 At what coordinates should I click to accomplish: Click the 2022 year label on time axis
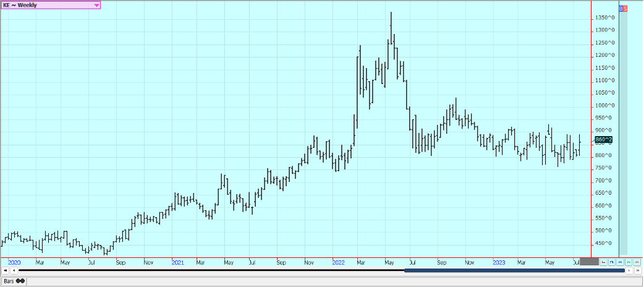(339, 262)
